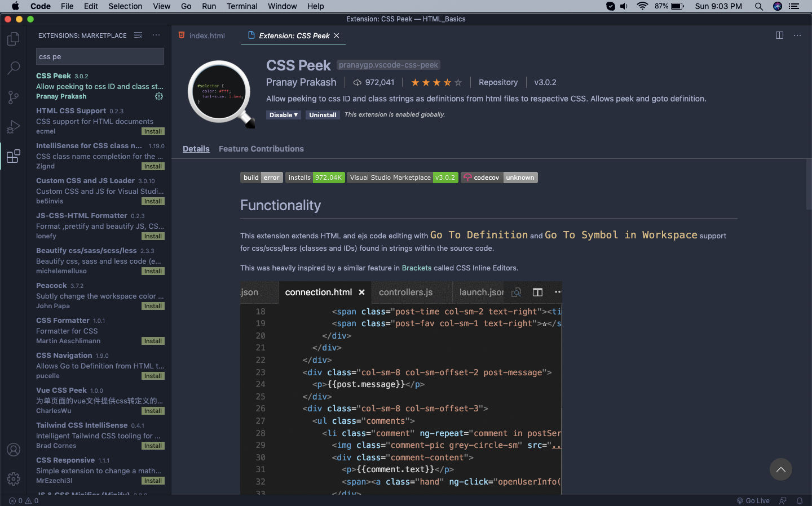The width and height of the screenshot is (812, 506).
Task: Open the Explorer view in activity bar
Action: (x=14, y=39)
